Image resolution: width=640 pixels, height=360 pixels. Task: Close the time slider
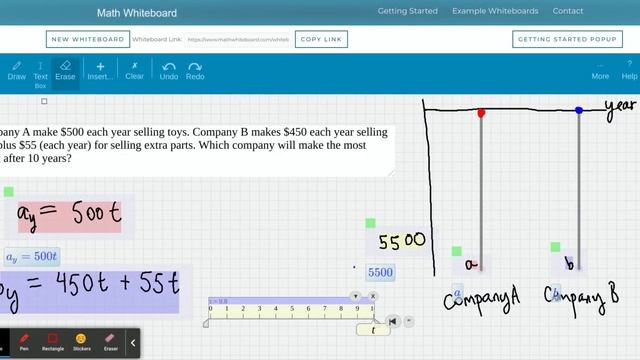point(373,296)
